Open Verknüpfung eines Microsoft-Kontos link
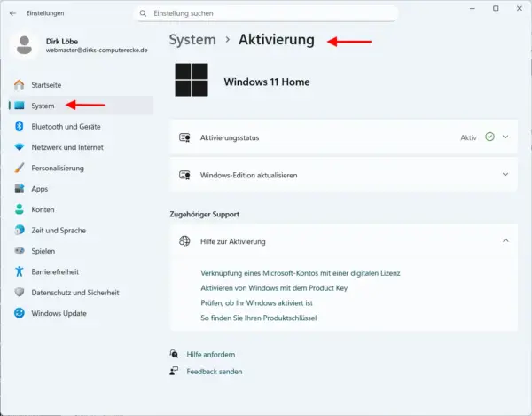This screenshot has width=532, height=416. pyautogui.click(x=301, y=273)
